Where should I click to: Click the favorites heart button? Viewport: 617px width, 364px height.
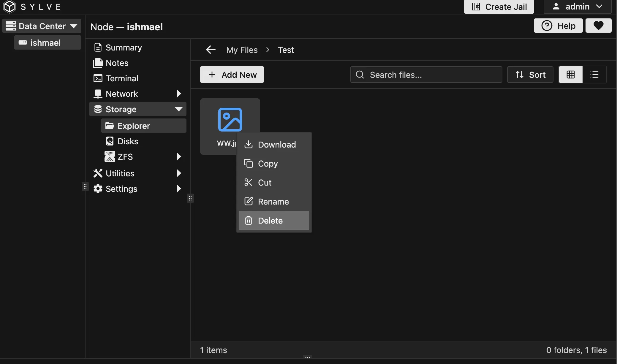(x=598, y=26)
